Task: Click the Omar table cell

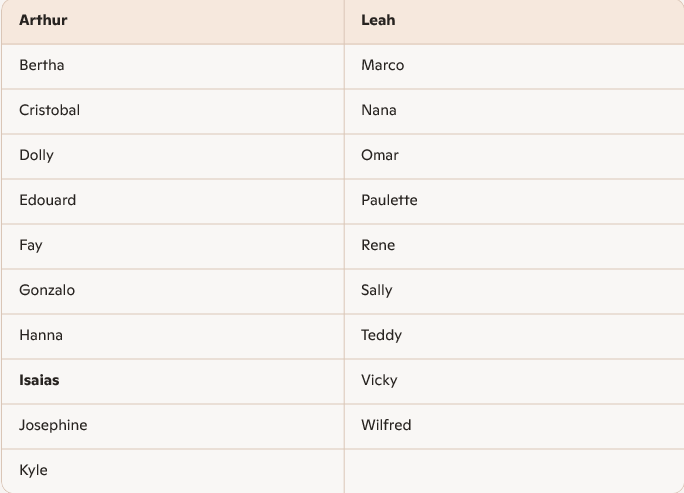Action: [x=380, y=155]
